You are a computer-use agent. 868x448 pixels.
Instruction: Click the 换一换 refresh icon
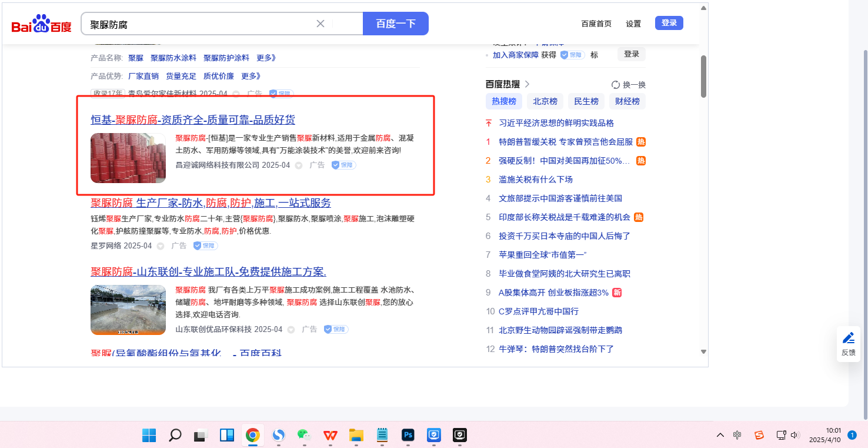pos(616,85)
